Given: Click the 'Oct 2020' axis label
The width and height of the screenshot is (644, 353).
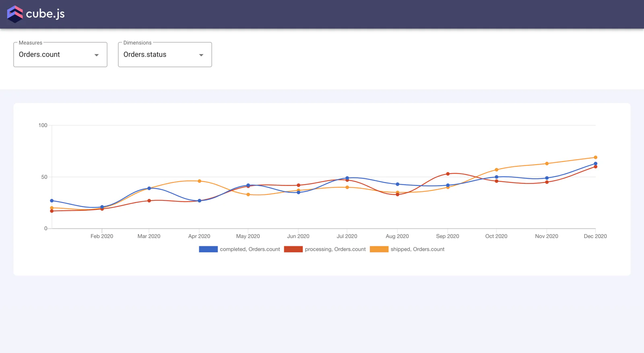Looking at the screenshot, I should [x=496, y=236].
